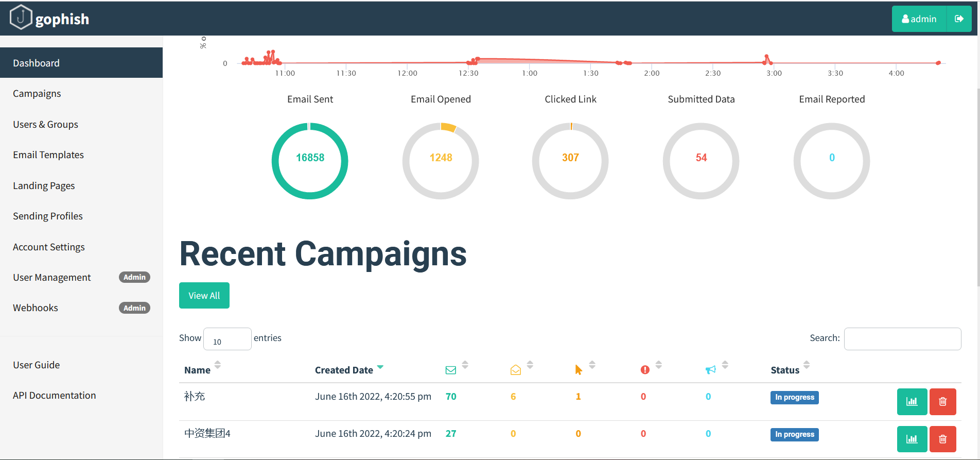The width and height of the screenshot is (980, 460).
Task: Delete the 中资集团4 campaign trash icon
Action: [x=943, y=439]
